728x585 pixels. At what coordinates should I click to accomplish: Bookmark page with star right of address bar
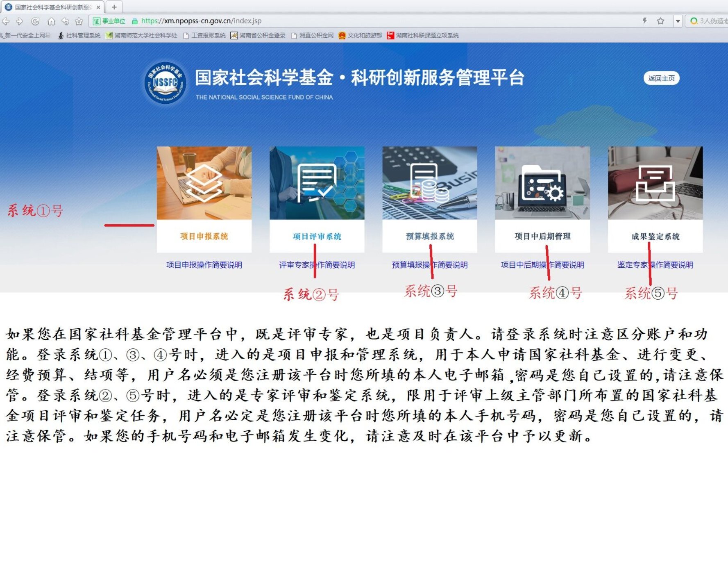pyautogui.click(x=660, y=21)
